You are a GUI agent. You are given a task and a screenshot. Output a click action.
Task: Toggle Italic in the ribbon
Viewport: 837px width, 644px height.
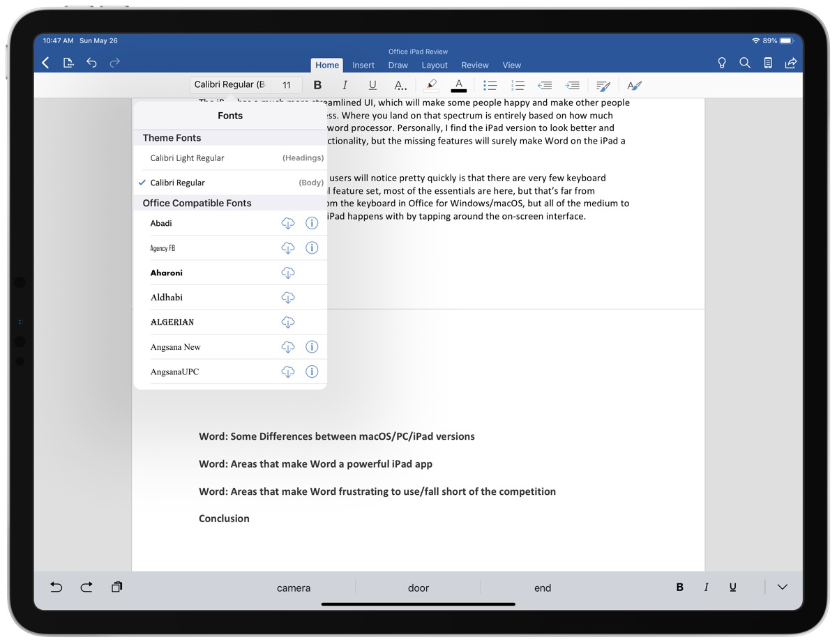click(x=345, y=85)
